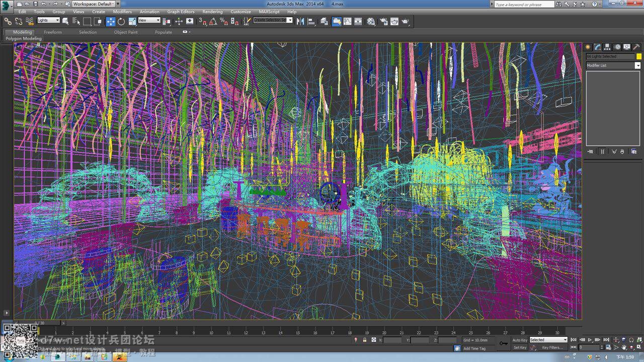Open the Motion command panel tab

[x=617, y=47]
